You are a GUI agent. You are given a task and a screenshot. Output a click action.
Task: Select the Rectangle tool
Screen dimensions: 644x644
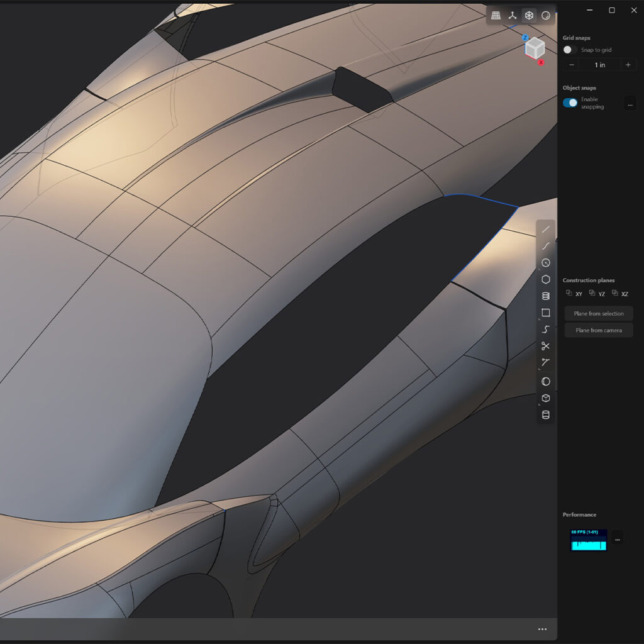(x=545, y=313)
